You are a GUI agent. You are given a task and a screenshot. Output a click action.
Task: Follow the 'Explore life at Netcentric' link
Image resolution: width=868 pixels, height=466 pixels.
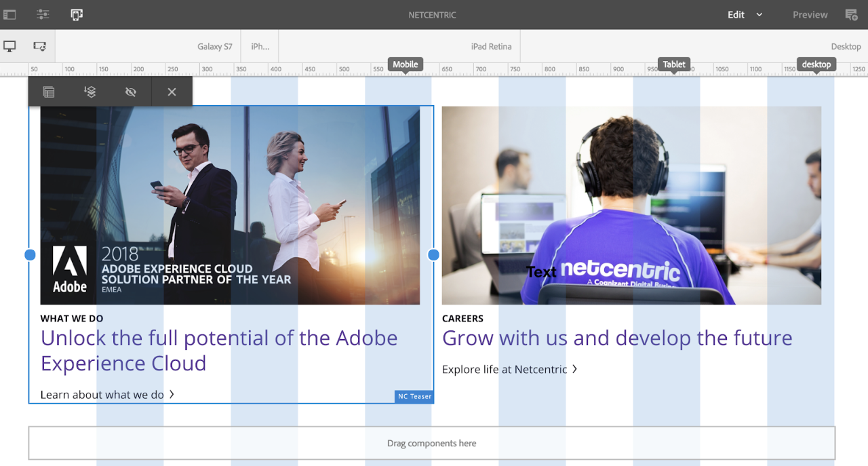click(510, 369)
